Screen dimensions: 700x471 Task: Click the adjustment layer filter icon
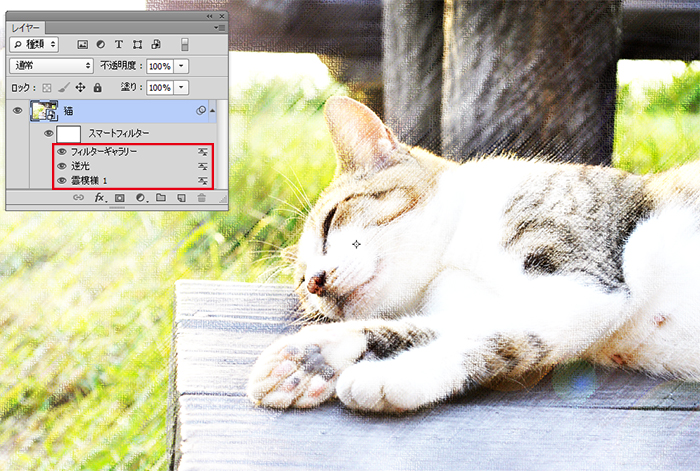point(101,45)
